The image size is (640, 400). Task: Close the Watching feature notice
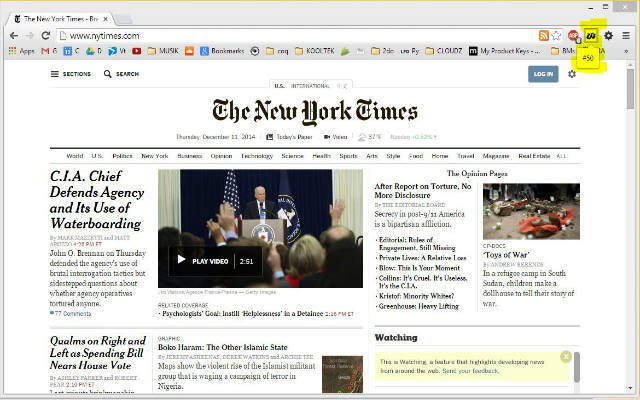click(x=566, y=357)
